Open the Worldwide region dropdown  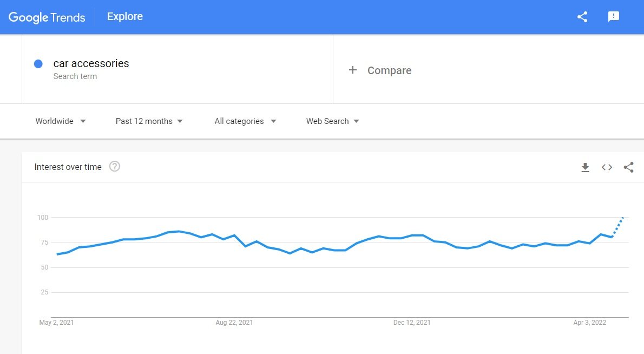[61, 121]
